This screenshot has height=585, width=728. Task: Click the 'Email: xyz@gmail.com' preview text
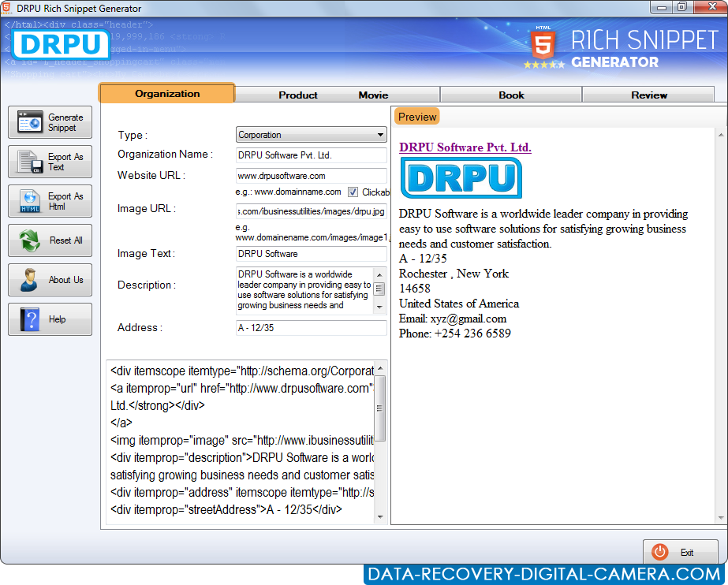(453, 319)
